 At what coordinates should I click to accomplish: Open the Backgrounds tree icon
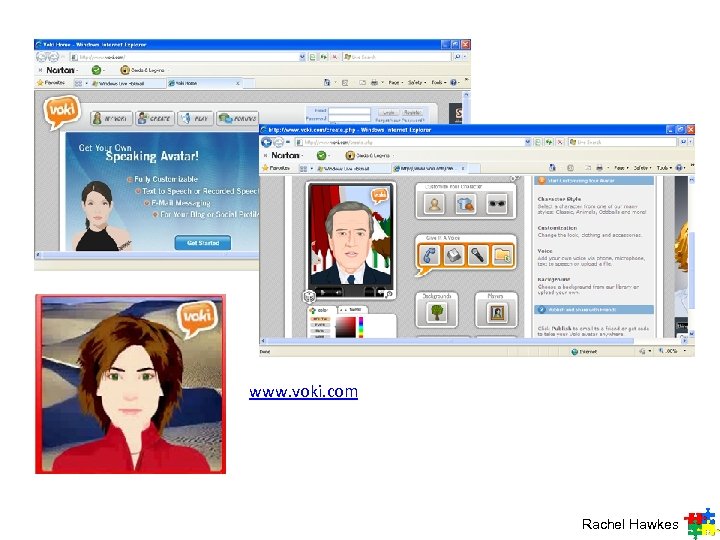pos(437,313)
